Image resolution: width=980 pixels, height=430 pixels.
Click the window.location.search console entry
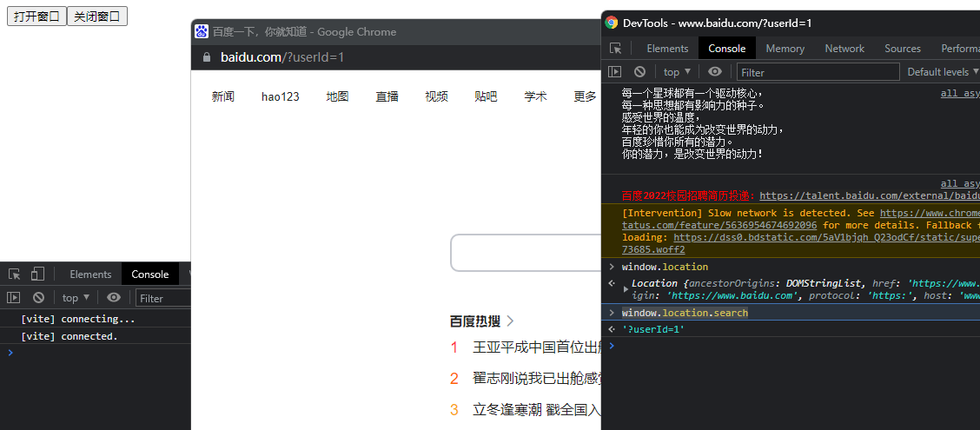pyautogui.click(x=685, y=313)
